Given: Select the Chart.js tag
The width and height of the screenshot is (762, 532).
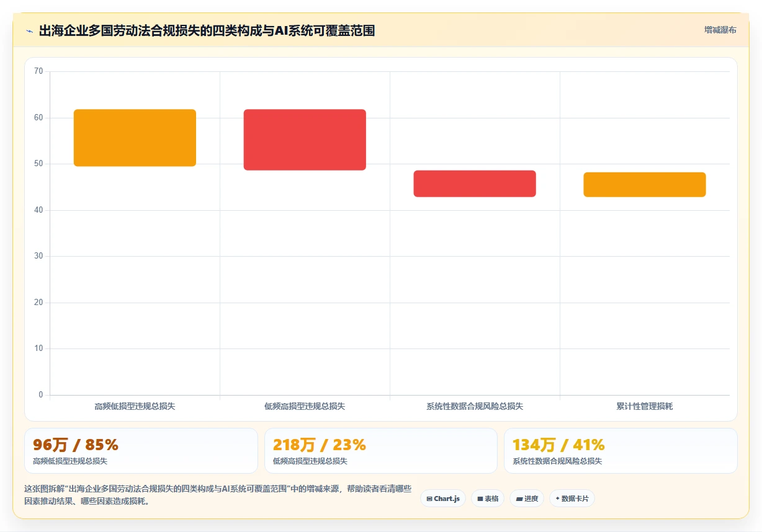Looking at the screenshot, I should tap(443, 499).
